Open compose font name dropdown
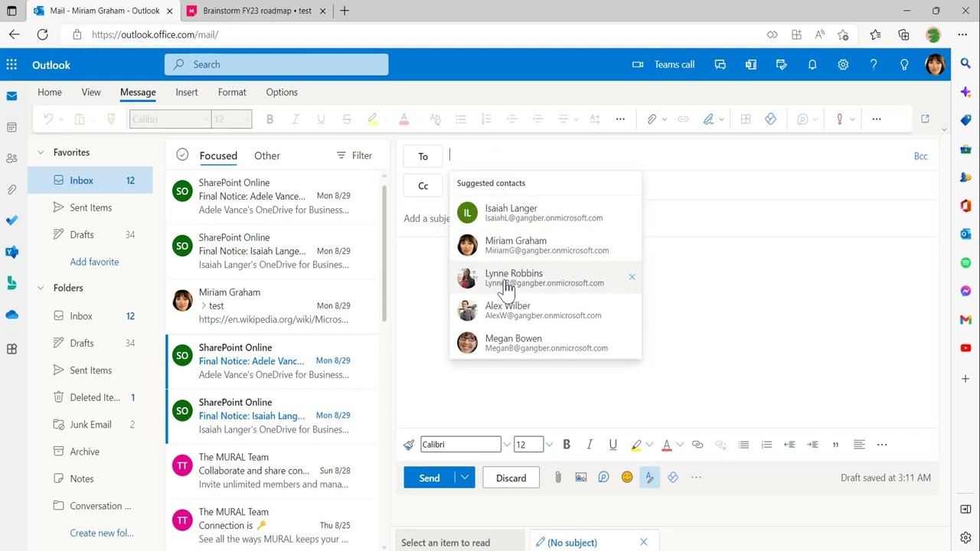 point(507,445)
